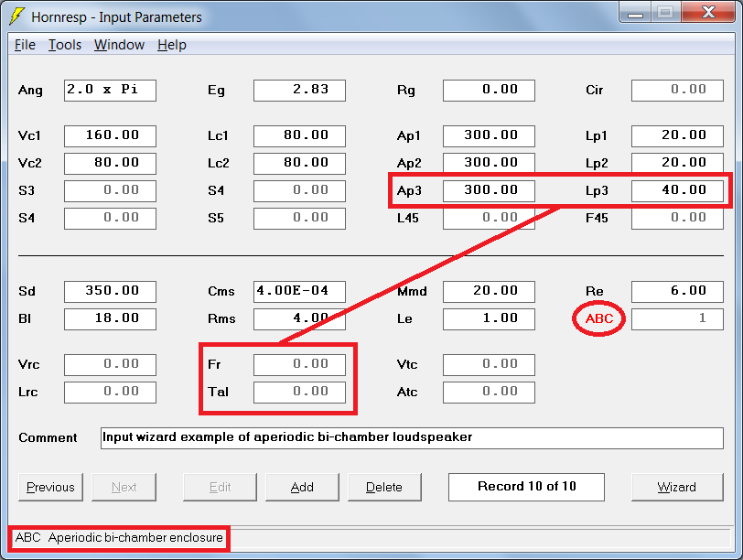
Task: Click the Vrc field
Action: pyautogui.click(x=110, y=365)
